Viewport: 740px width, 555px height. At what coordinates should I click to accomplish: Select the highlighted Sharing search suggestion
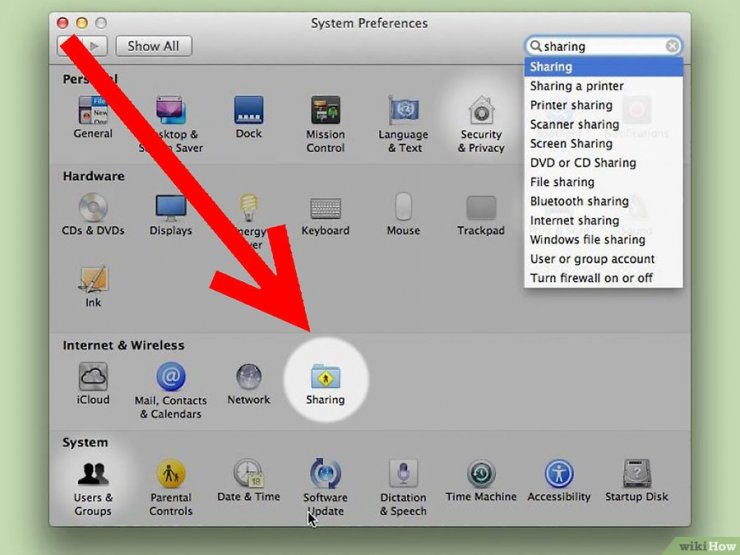[x=603, y=67]
